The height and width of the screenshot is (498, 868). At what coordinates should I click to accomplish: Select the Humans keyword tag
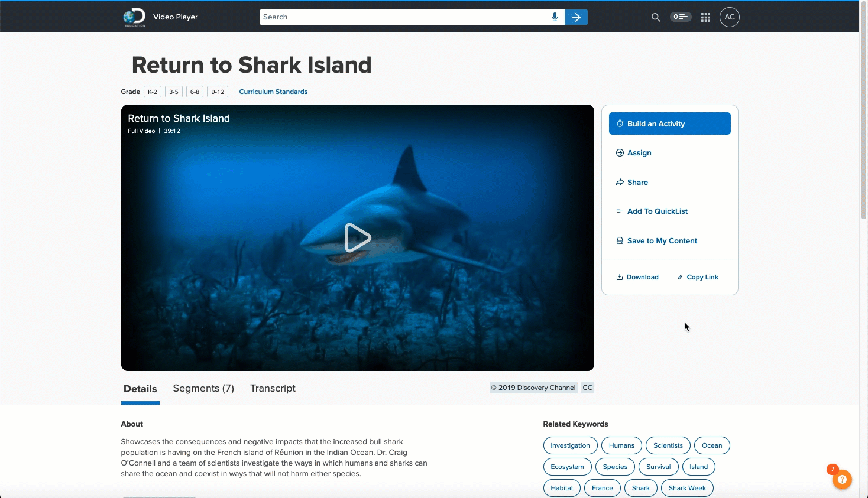point(621,445)
